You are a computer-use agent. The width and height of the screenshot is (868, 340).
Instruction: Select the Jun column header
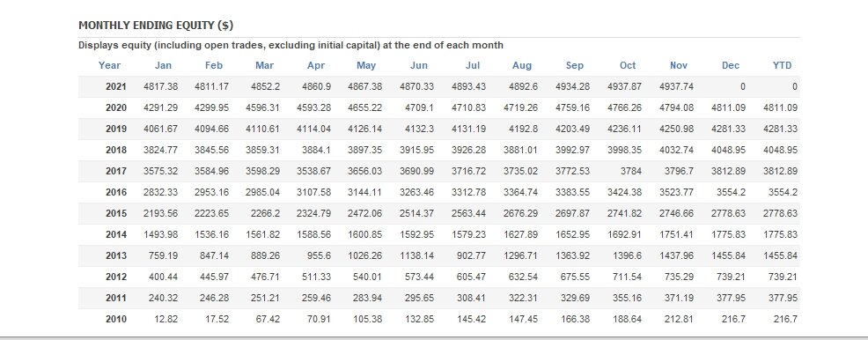tap(418, 65)
